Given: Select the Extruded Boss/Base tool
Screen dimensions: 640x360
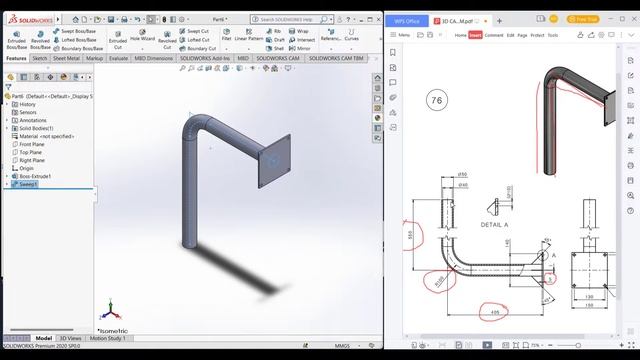Looking at the screenshot, I should click(x=16, y=40).
